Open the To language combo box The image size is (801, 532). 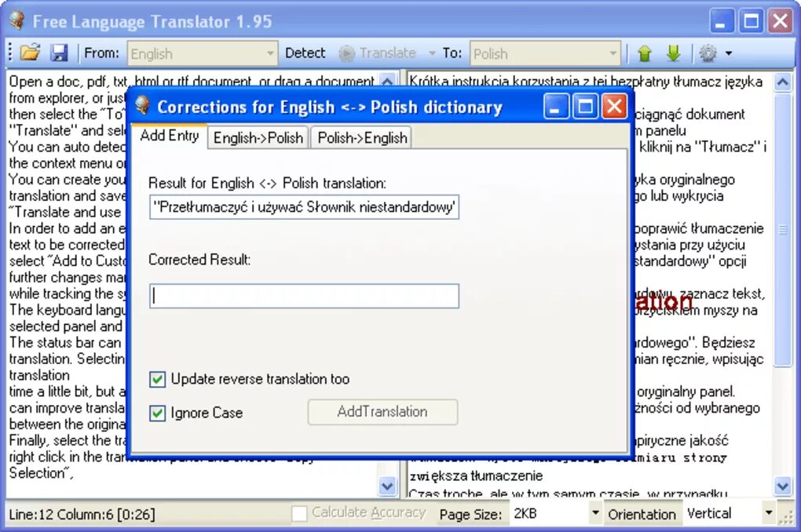pos(545,53)
